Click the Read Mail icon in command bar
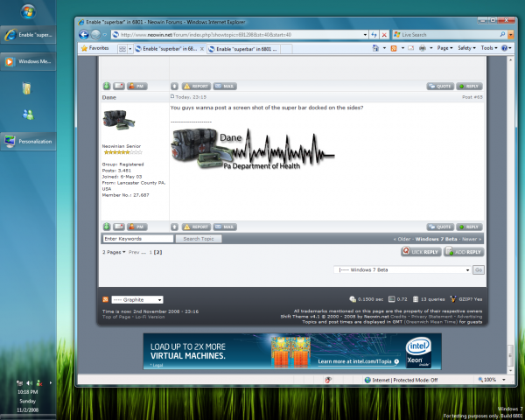Image resolution: width=525 pixels, height=420 pixels. click(411, 48)
